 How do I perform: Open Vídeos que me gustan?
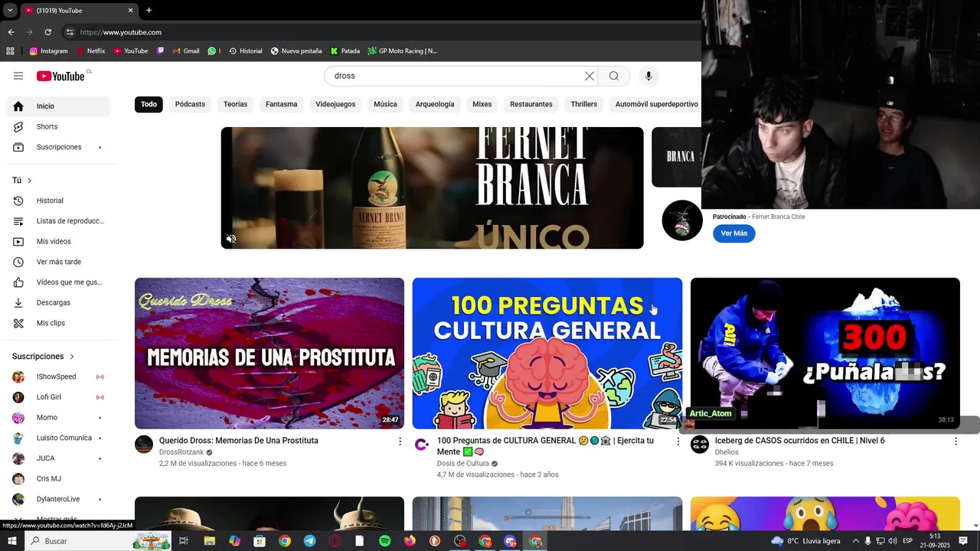tap(58, 282)
